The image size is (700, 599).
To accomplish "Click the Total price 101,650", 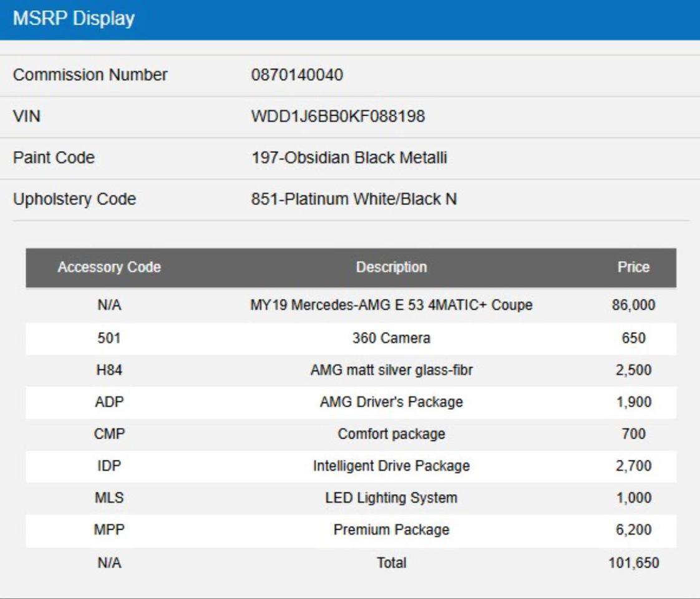I will point(633,563).
